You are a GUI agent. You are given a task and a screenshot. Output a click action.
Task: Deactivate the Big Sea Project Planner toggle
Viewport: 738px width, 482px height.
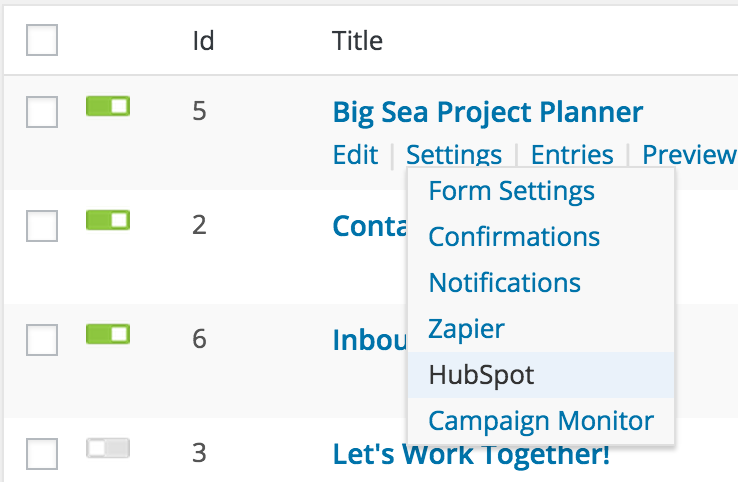108,106
